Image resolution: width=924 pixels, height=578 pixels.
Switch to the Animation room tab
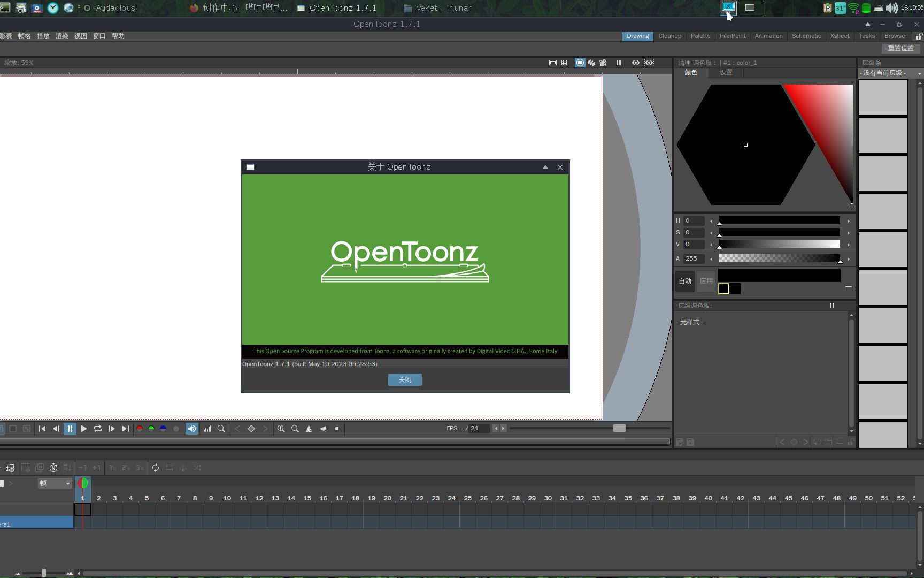click(768, 36)
